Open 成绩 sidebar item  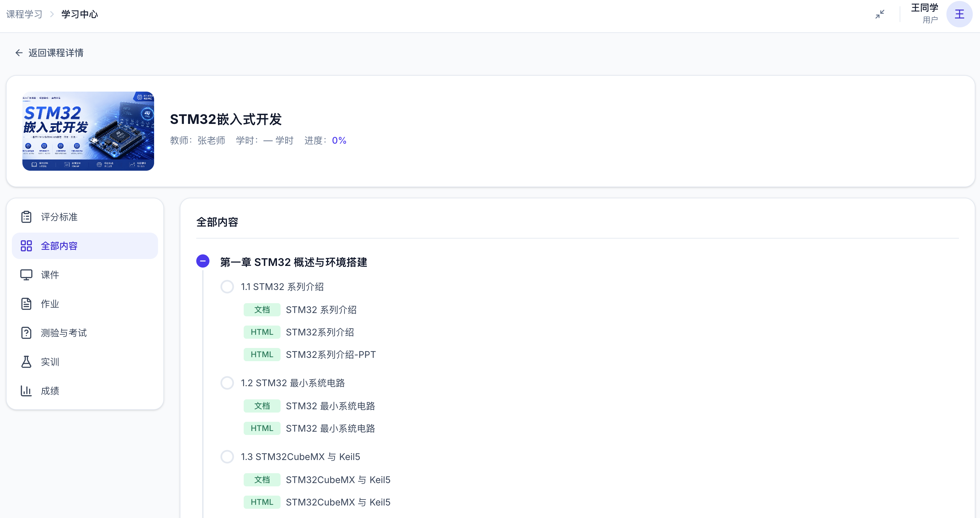(x=85, y=390)
